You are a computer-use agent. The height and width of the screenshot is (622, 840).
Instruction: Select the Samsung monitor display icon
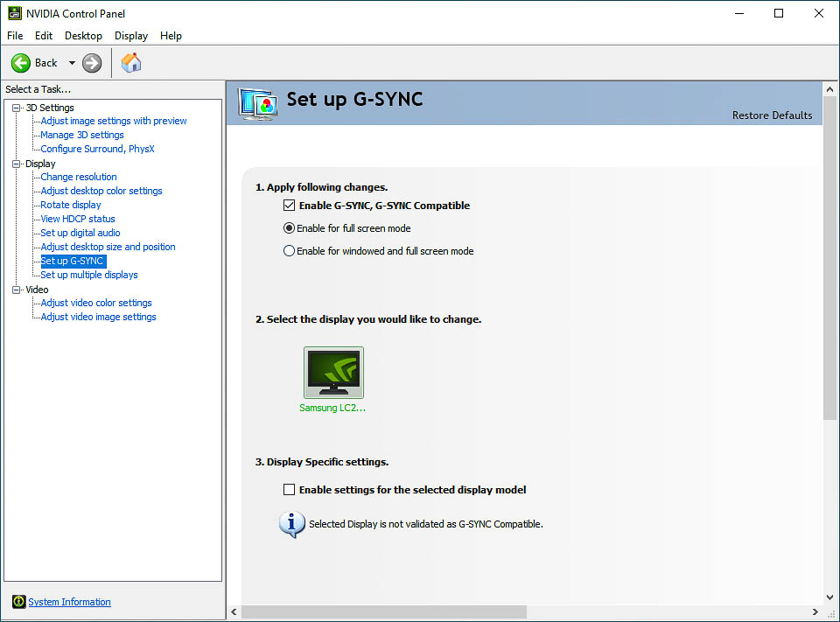pos(333,373)
